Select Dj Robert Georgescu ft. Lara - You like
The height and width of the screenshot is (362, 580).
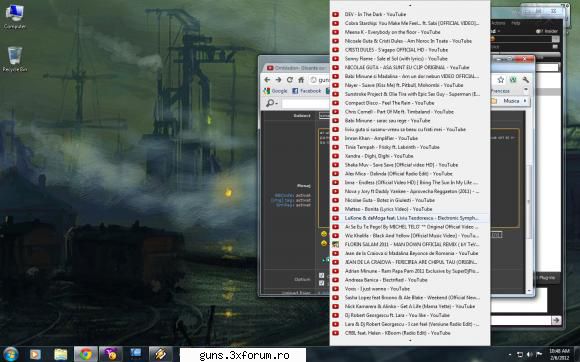(410, 315)
